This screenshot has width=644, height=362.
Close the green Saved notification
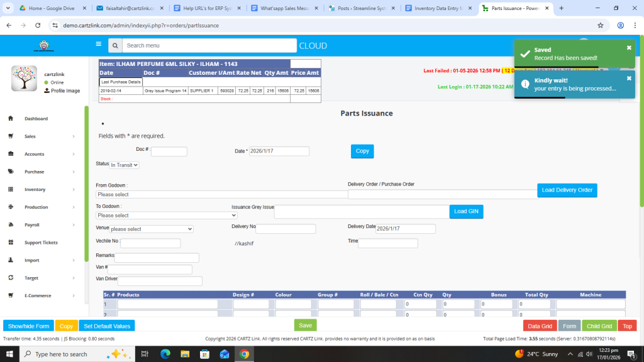point(629,48)
